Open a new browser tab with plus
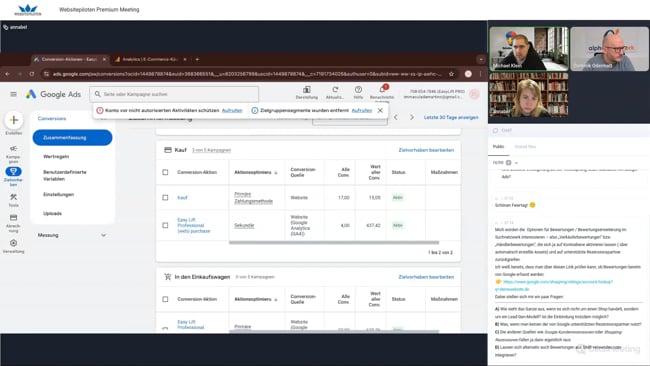Viewport: 650px width, 366px height. tap(197, 59)
